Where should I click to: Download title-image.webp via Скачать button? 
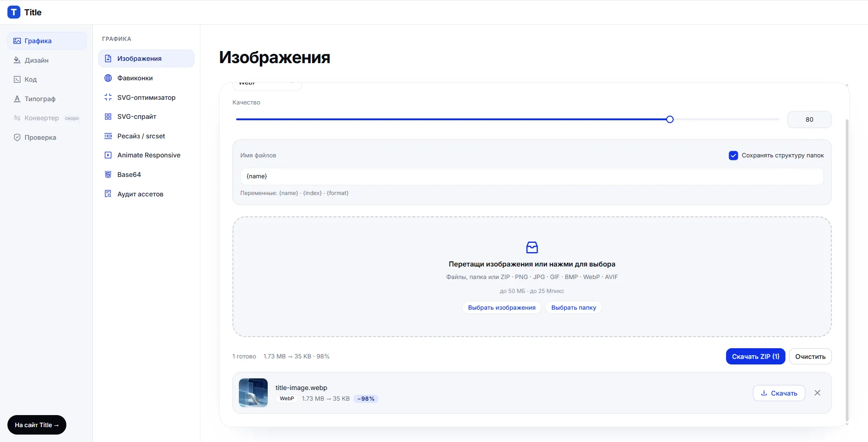coord(779,393)
